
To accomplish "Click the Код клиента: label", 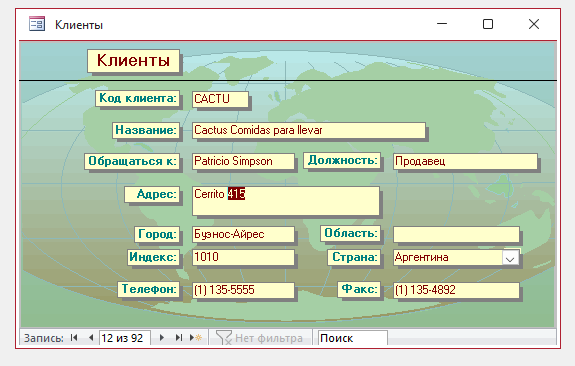I will tap(138, 98).
